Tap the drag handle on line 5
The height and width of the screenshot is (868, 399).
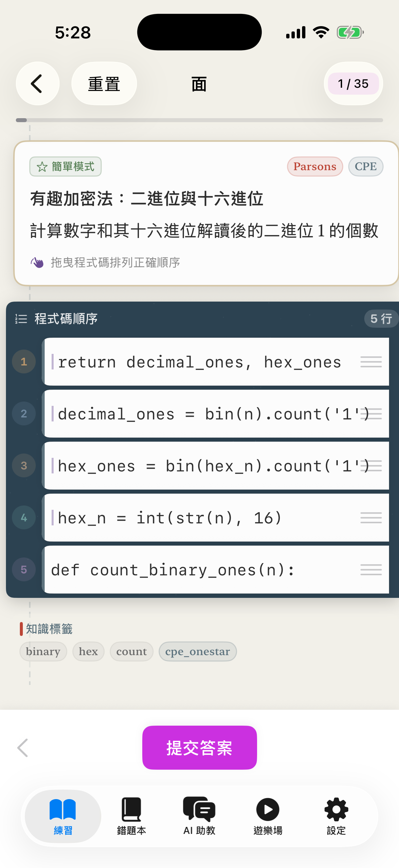[371, 569]
